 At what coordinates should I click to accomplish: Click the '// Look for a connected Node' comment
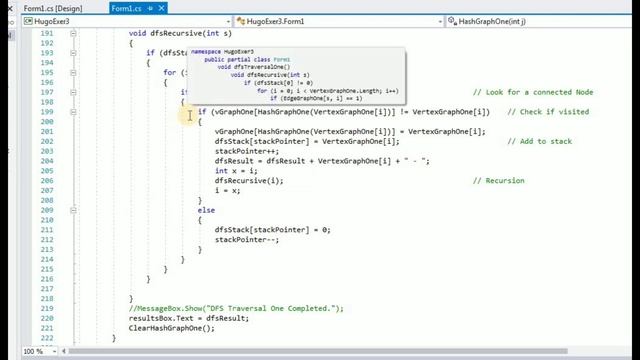533,92
